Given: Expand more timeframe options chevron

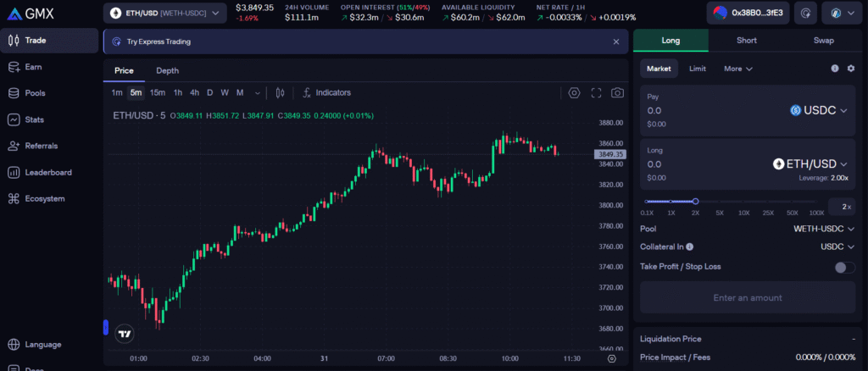Looking at the screenshot, I should [x=258, y=93].
